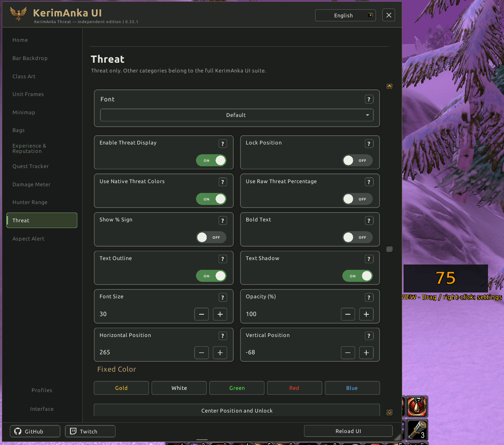Toggle Lock Position on

click(x=357, y=160)
